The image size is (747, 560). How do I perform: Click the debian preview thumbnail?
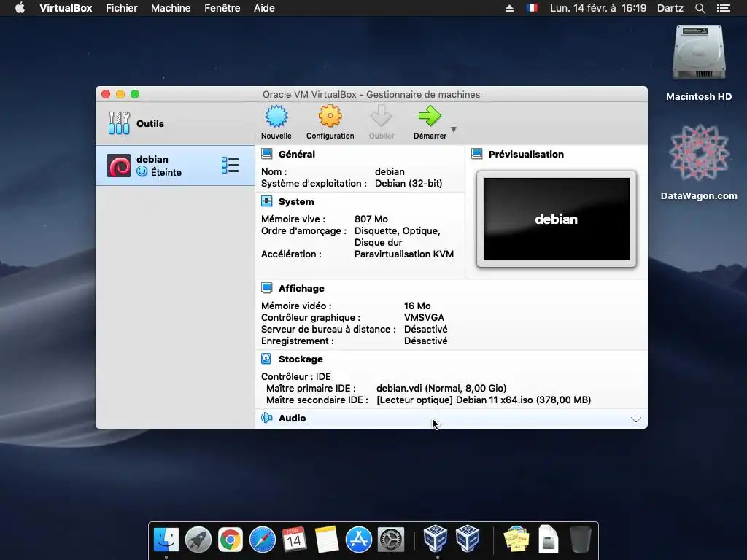[x=557, y=219]
